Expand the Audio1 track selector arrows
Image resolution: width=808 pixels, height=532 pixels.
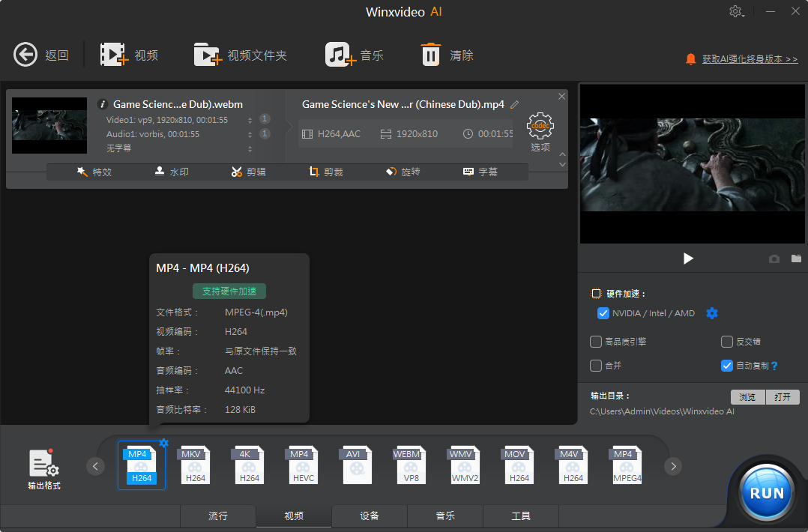[250, 134]
